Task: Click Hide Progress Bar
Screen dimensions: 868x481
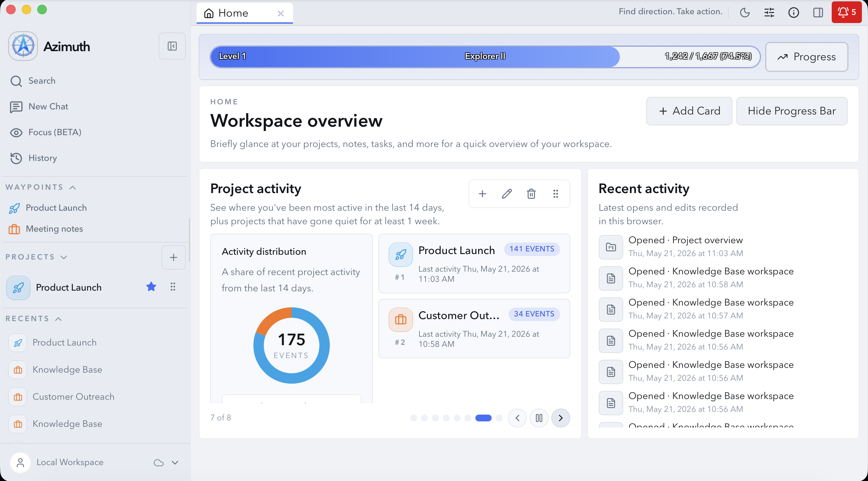Action: click(792, 111)
